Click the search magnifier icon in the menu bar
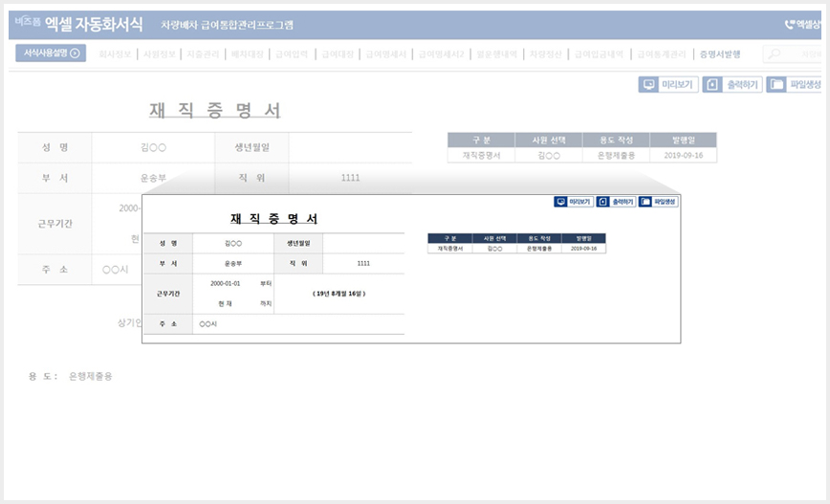 [775, 54]
